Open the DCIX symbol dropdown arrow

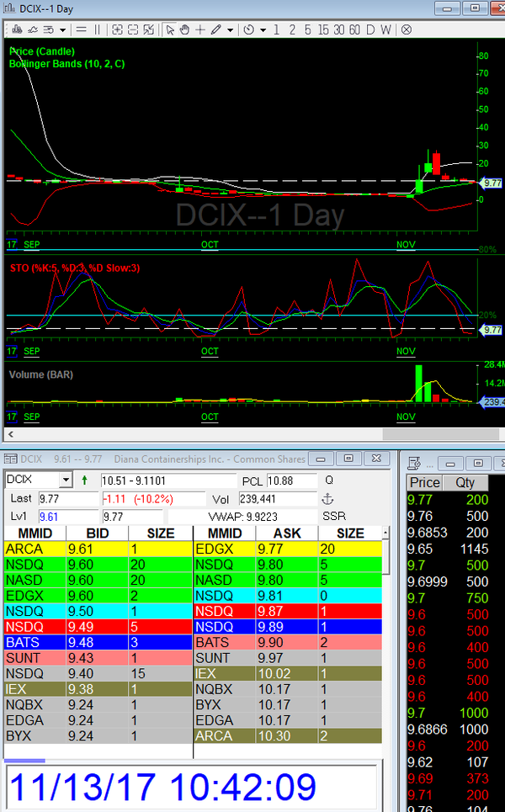click(x=66, y=480)
